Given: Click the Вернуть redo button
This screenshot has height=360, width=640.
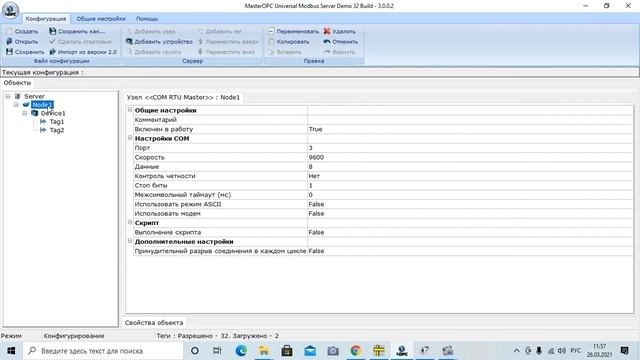Looking at the screenshot, I should (340, 52).
